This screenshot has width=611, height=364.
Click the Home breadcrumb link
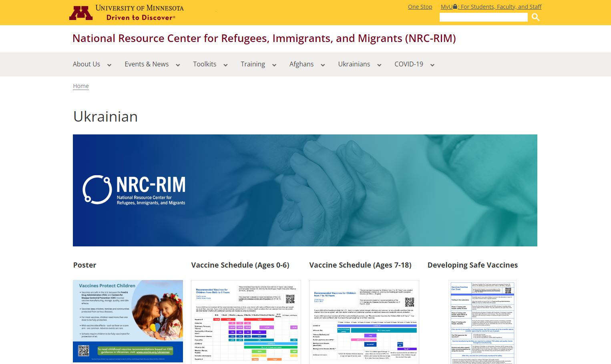click(81, 86)
